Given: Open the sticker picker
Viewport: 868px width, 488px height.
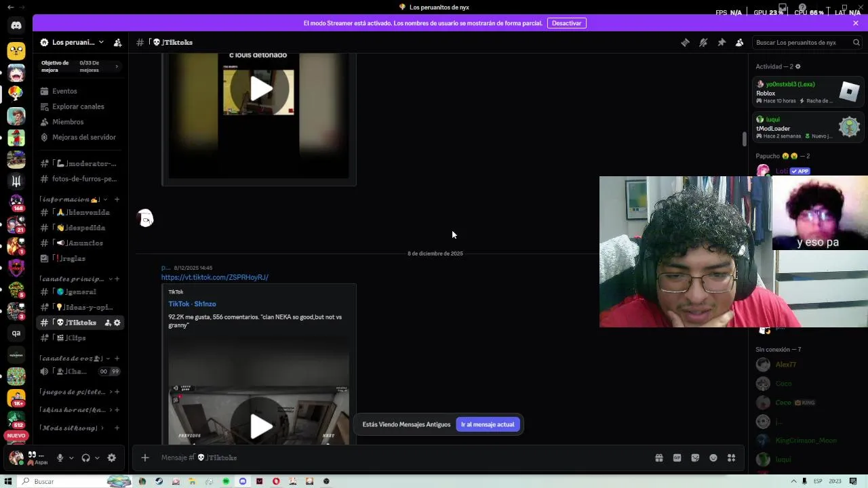Looking at the screenshot, I should (x=695, y=457).
